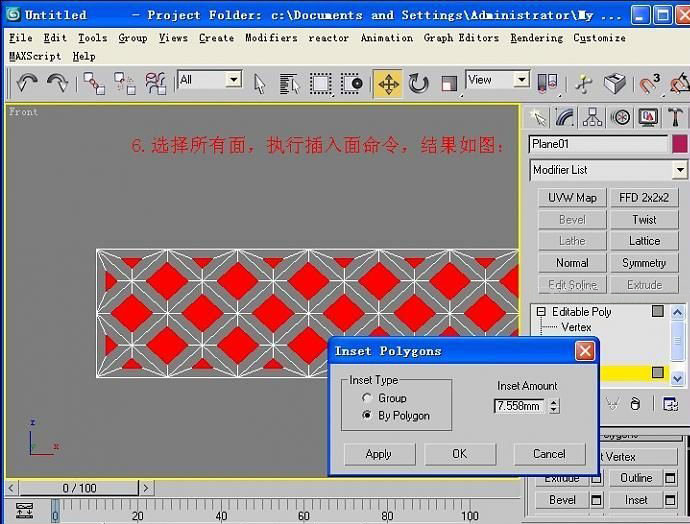Open the Rendering menu
690x524 pixels.
point(536,38)
